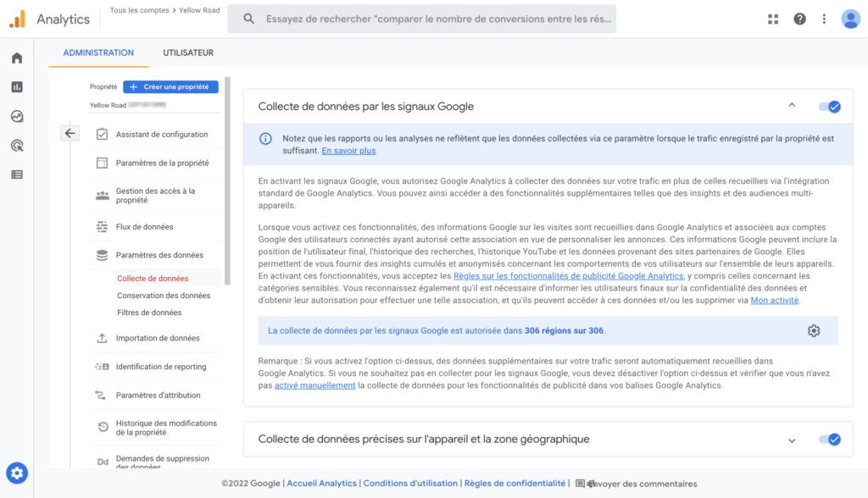Disable the Google signals data collection toggle

(x=829, y=107)
